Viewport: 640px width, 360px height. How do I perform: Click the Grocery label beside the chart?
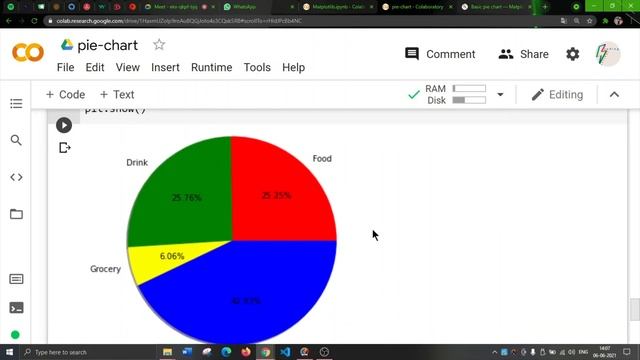coord(105,269)
